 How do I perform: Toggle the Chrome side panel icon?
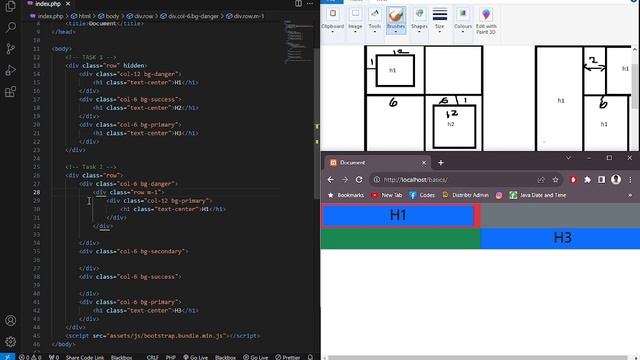(601, 180)
